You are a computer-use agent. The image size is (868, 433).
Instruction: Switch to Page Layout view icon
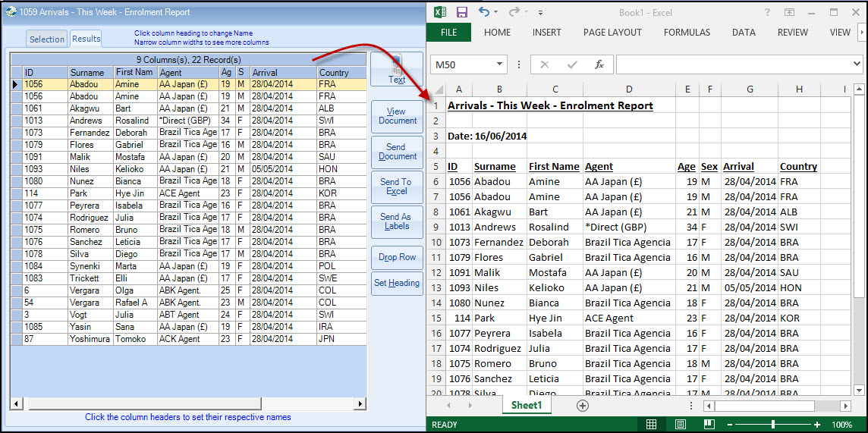click(681, 425)
